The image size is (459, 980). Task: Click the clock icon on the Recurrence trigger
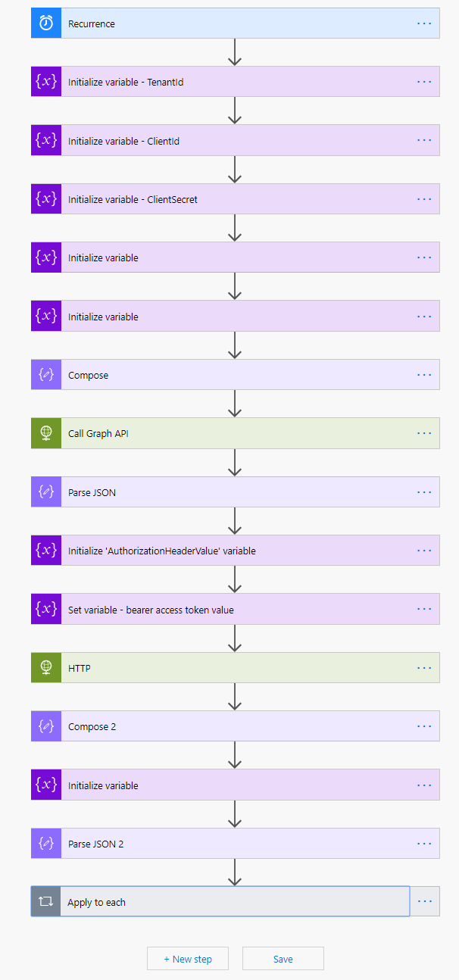45,23
